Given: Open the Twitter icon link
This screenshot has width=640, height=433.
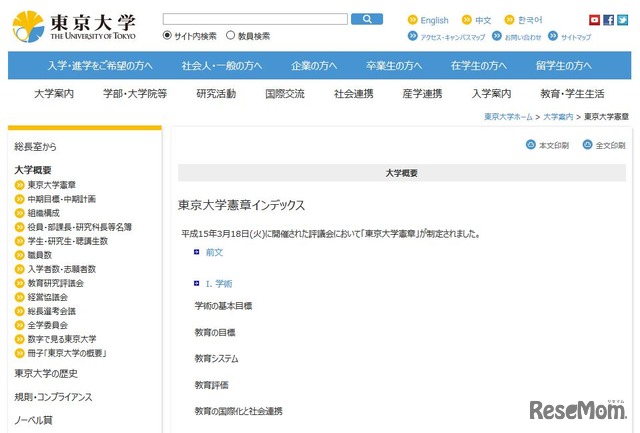Looking at the screenshot, I should pos(622,20).
